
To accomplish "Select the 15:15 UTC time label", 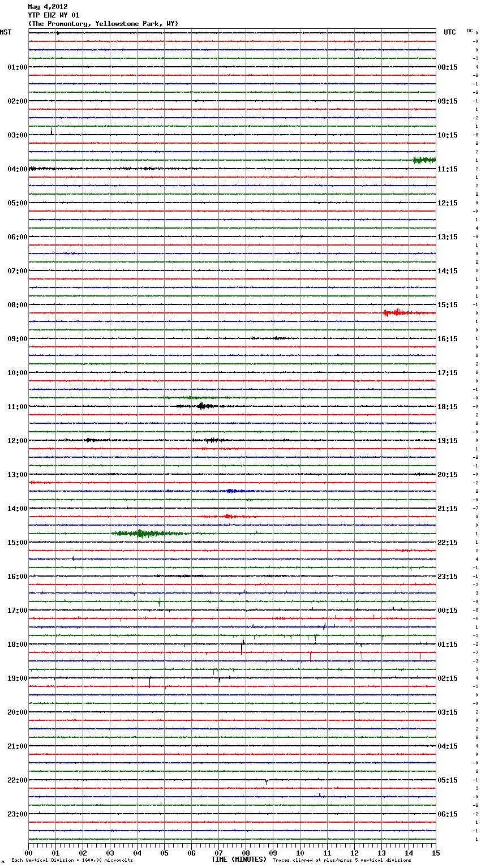I will tap(448, 305).
